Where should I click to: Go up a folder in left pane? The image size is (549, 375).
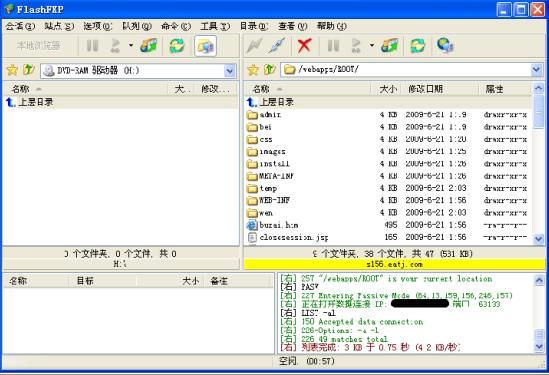29,70
